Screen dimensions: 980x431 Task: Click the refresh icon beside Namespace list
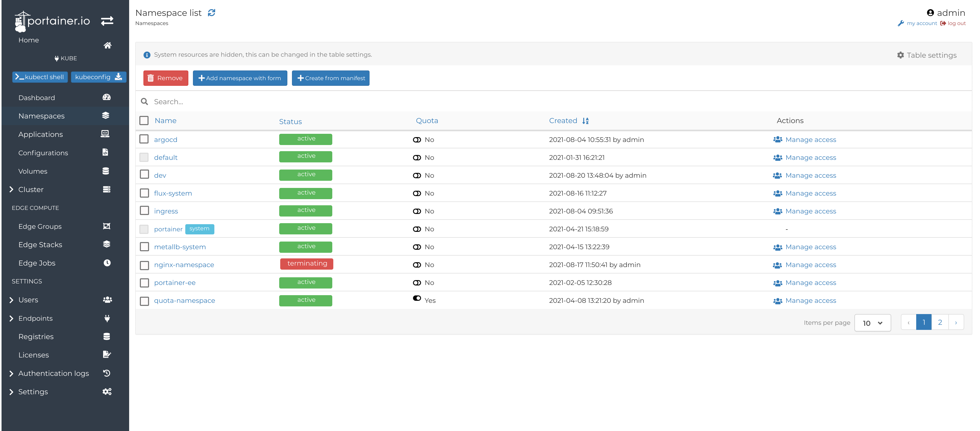coord(212,13)
